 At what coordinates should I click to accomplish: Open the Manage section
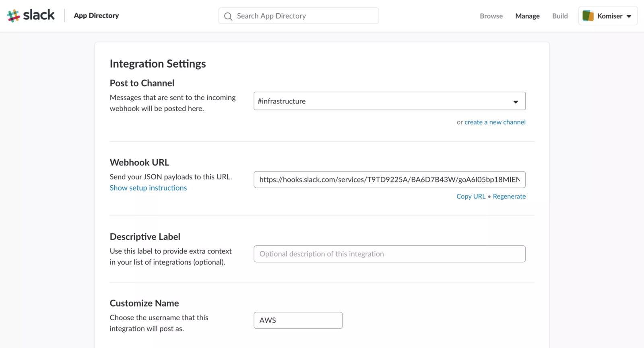[x=527, y=16]
